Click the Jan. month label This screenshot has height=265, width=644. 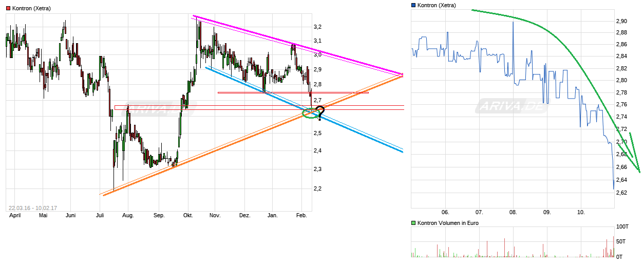click(x=273, y=216)
